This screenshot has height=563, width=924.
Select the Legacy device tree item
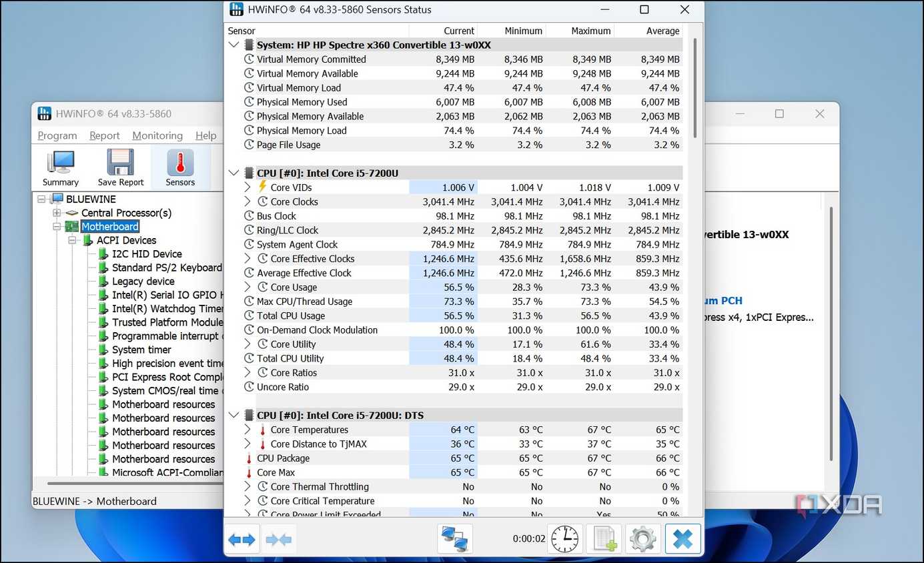pyautogui.click(x=143, y=281)
